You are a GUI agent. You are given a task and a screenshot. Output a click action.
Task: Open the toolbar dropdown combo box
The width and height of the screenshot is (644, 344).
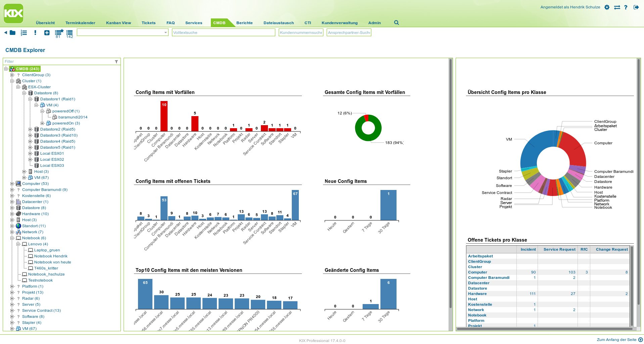tap(123, 33)
